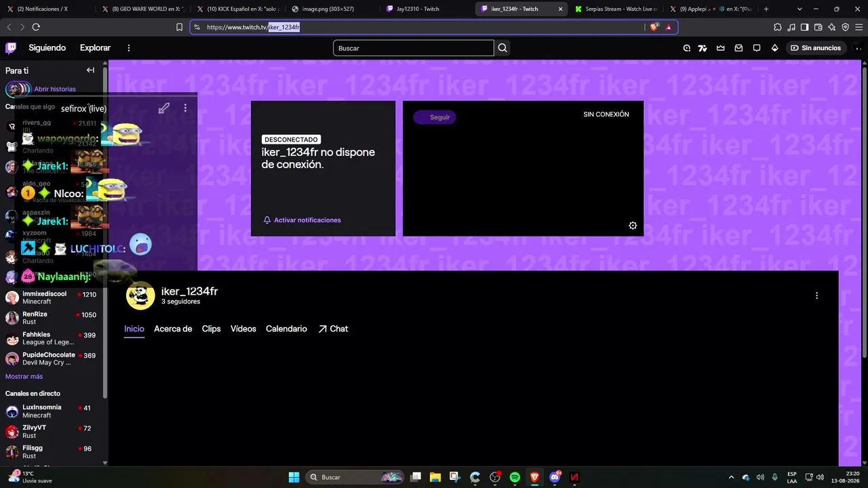Open ZilvyVT's Rust channel

point(53,432)
